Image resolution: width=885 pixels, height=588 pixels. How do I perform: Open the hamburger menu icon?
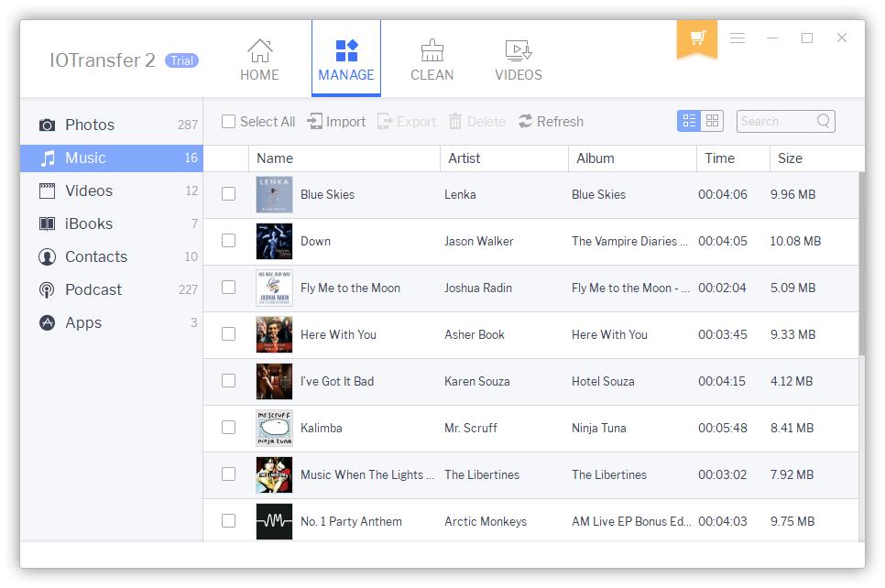pyautogui.click(x=737, y=38)
